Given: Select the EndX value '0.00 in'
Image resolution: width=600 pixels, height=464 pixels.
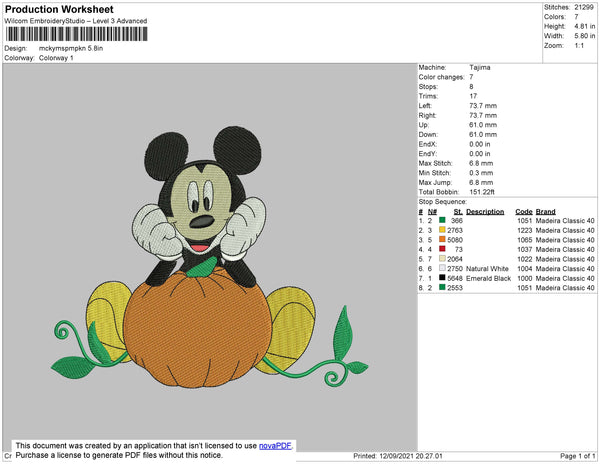Looking at the screenshot, I should pyautogui.click(x=480, y=144).
